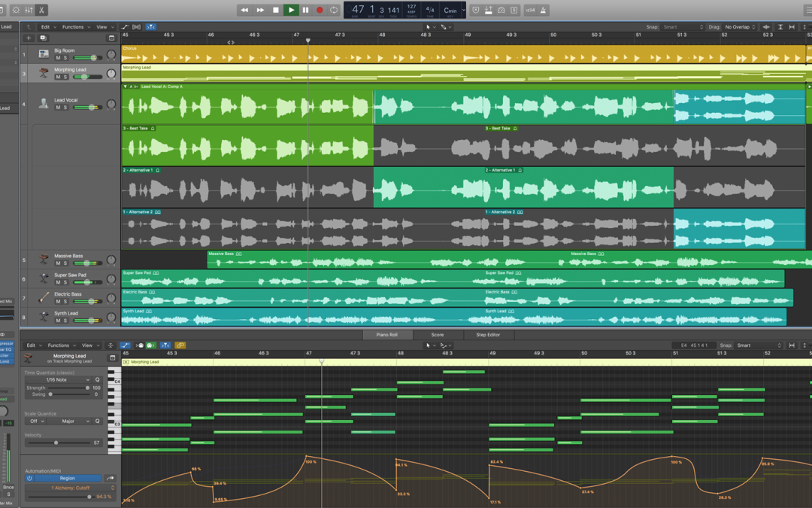Image resolution: width=812 pixels, height=508 pixels.
Task: Stop playback in the transport
Action: click(275, 10)
